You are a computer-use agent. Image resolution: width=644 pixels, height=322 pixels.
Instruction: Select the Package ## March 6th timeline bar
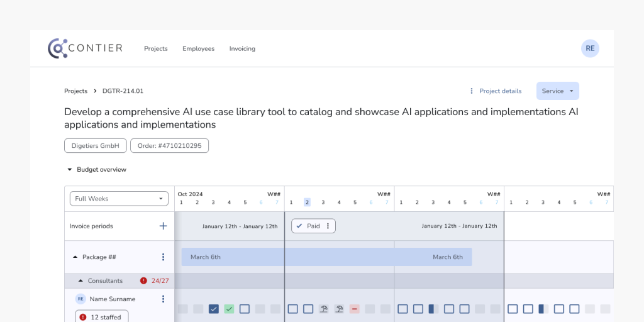pos(326,257)
